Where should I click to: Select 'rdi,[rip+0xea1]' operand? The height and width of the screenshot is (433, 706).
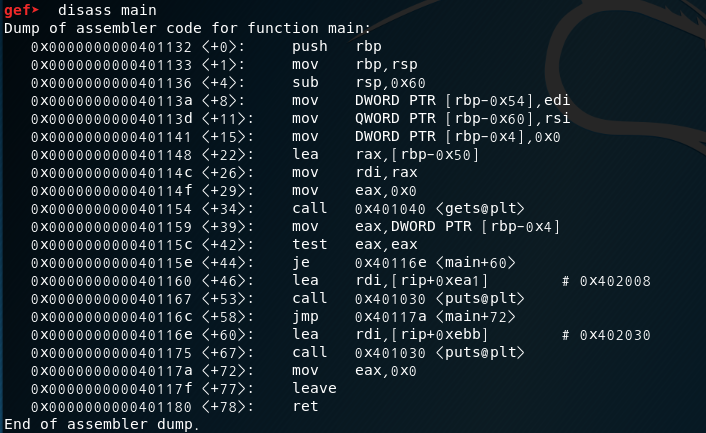[421, 281]
